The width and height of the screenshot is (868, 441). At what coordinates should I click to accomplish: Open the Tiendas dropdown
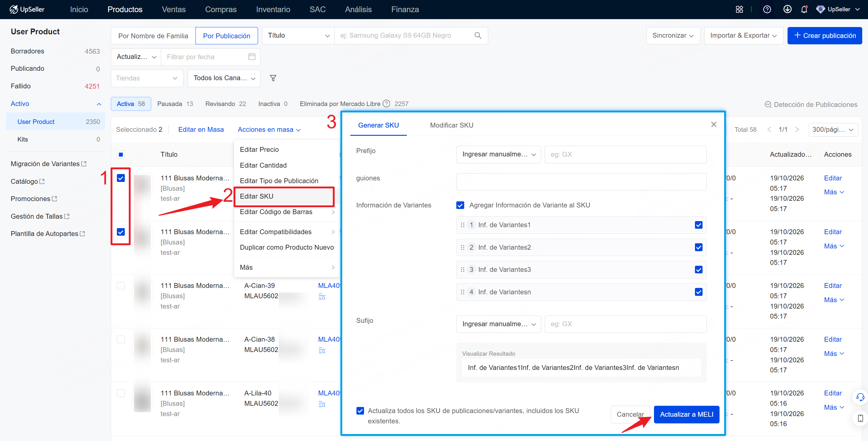(x=147, y=78)
